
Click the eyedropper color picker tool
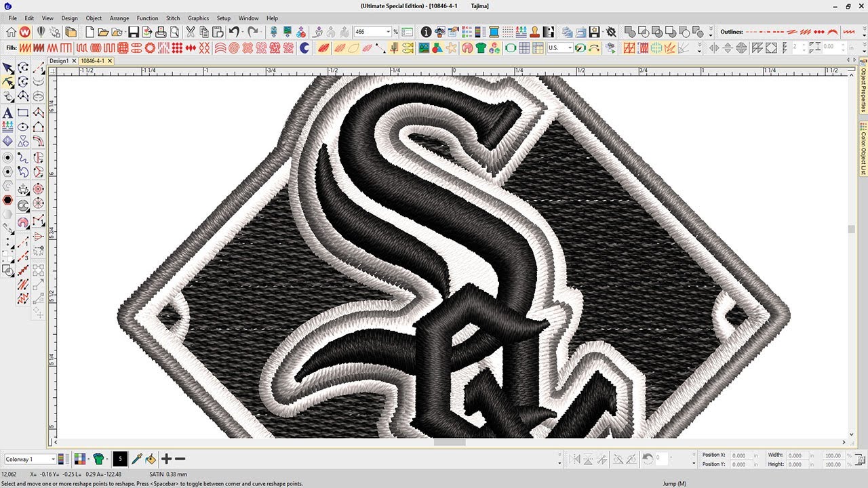point(137,459)
